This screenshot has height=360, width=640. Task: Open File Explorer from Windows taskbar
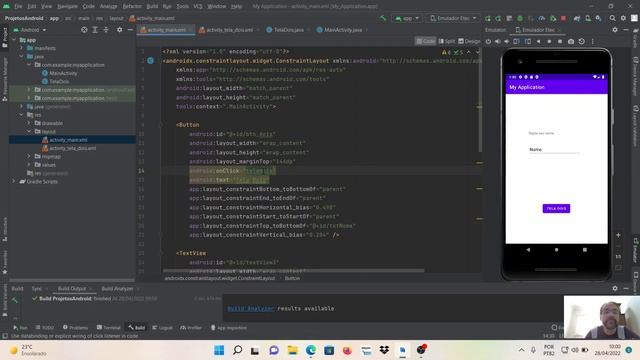coord(293,350)
